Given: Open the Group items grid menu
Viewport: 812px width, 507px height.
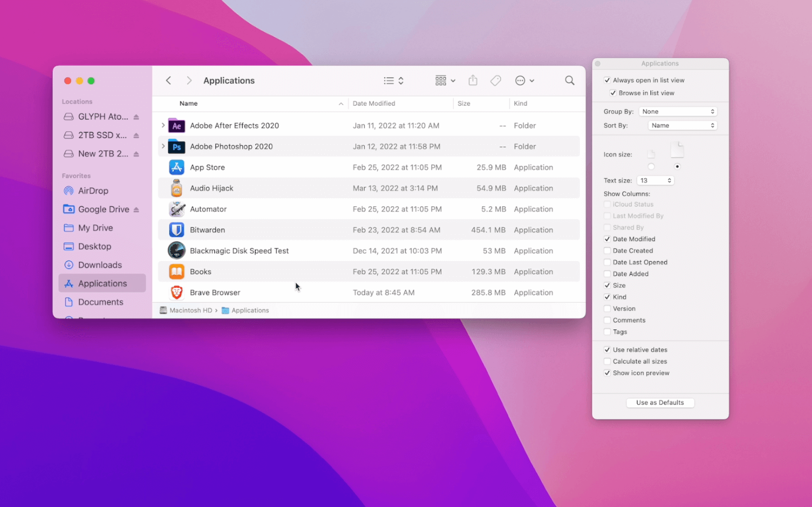Looking at the screenshot, I should (445, 81).
